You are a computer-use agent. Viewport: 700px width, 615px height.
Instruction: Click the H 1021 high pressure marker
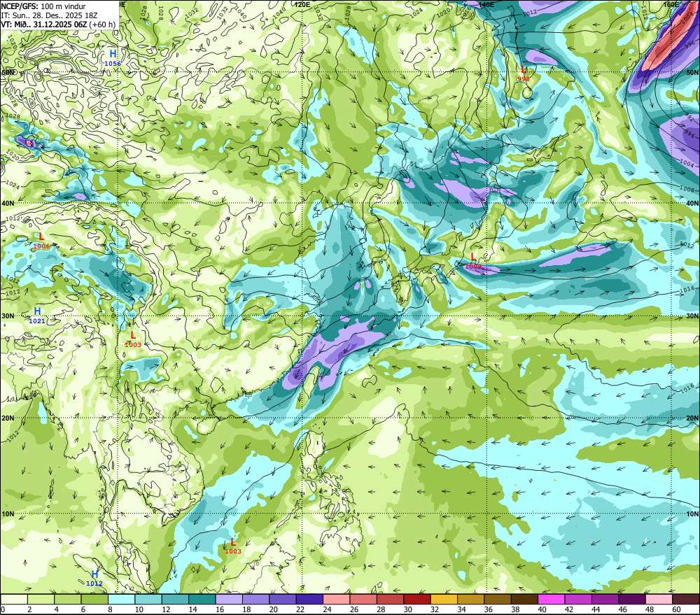tap(37, 316)
